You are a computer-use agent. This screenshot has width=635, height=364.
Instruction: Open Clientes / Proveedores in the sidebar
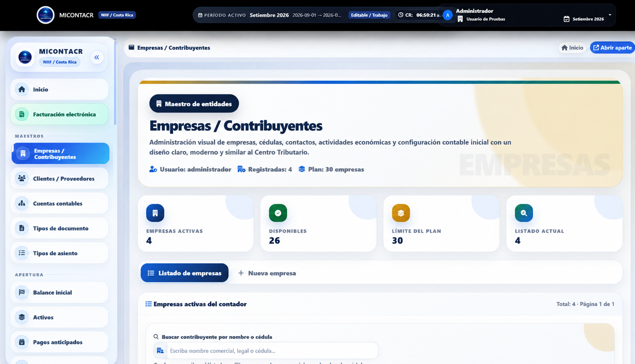coord(59,179)
